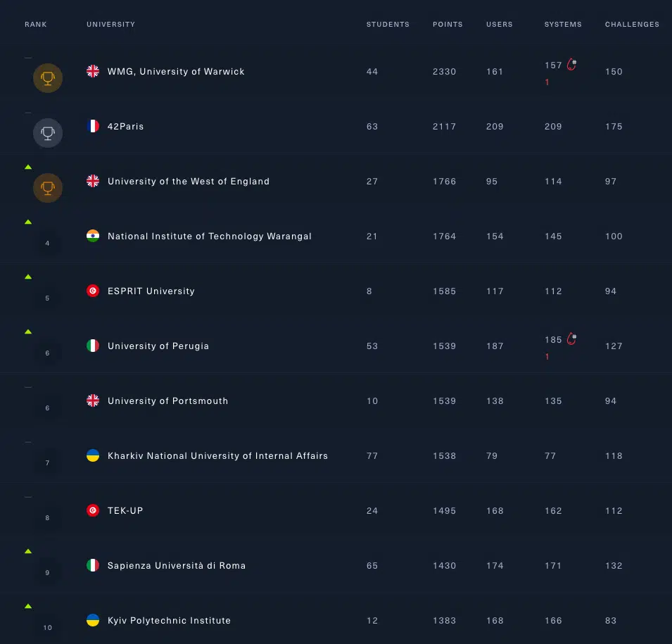The image size is (672, 644).
Task: Click the rank 10 badge
Action: coord(48,627)
